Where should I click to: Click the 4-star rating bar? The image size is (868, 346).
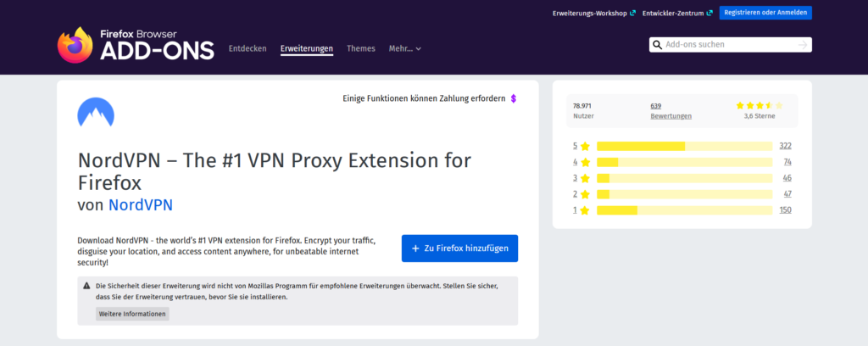(684, 162)
